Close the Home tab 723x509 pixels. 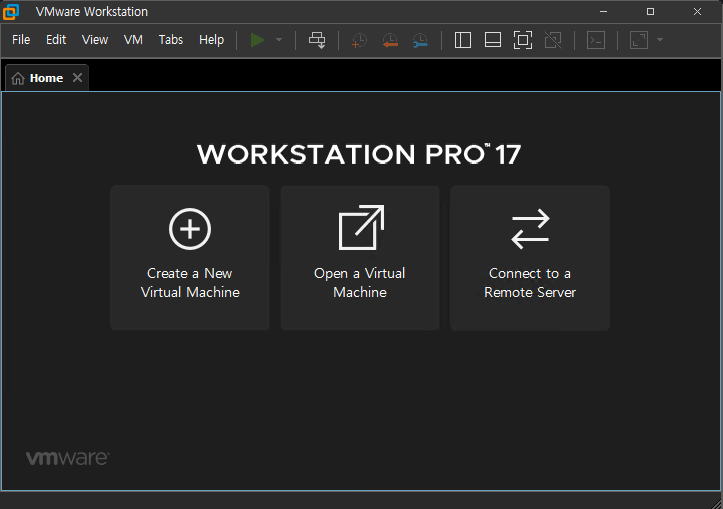coord(77,77)
